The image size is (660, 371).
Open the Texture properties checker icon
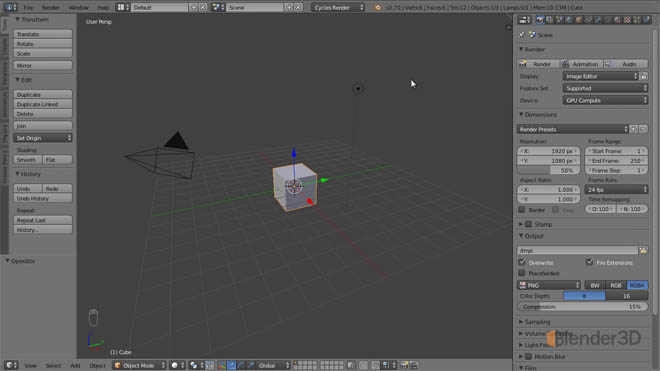627,20
